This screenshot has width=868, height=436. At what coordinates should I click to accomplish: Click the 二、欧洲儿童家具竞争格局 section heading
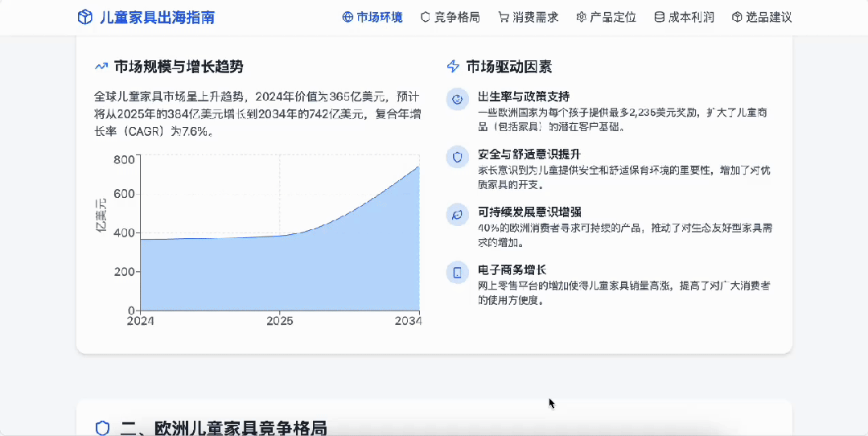(224, 427)
